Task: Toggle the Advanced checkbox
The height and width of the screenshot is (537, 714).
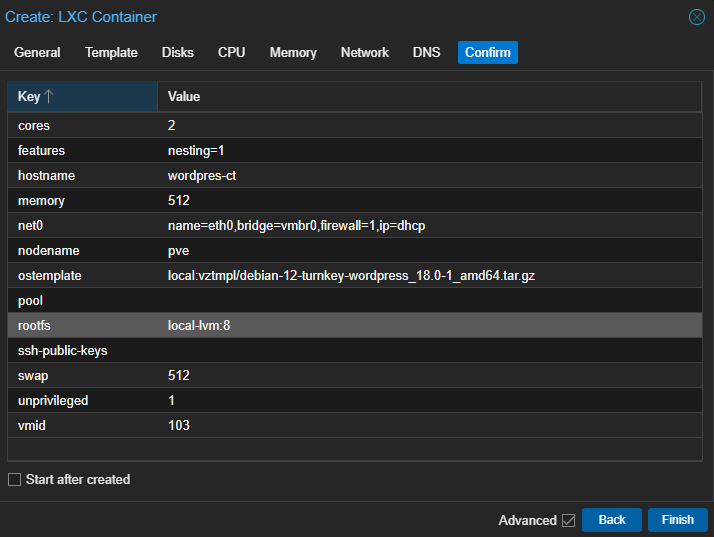Action: click(x=568, y=520)
